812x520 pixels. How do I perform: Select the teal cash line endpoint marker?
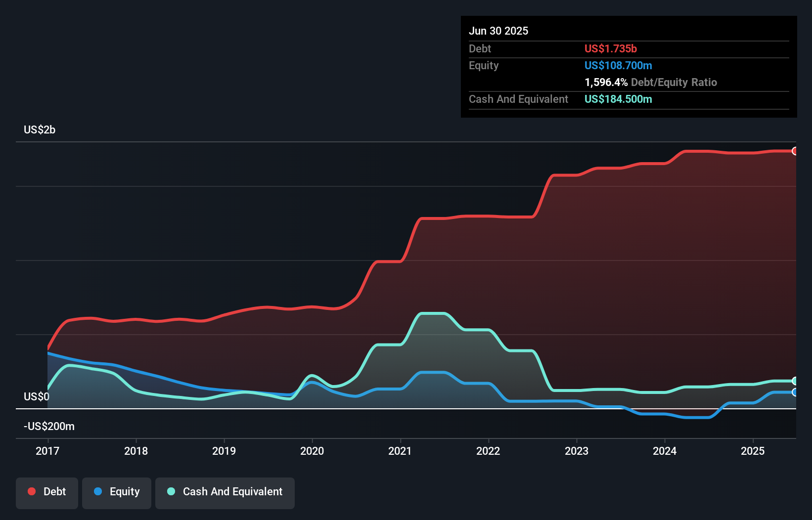795,381
